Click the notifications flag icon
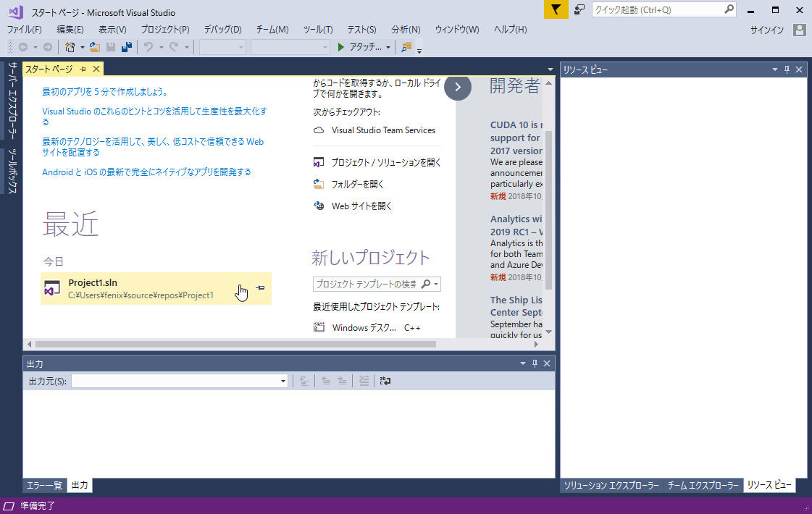This screenshot has height=514, width=812. click(556, 10)
